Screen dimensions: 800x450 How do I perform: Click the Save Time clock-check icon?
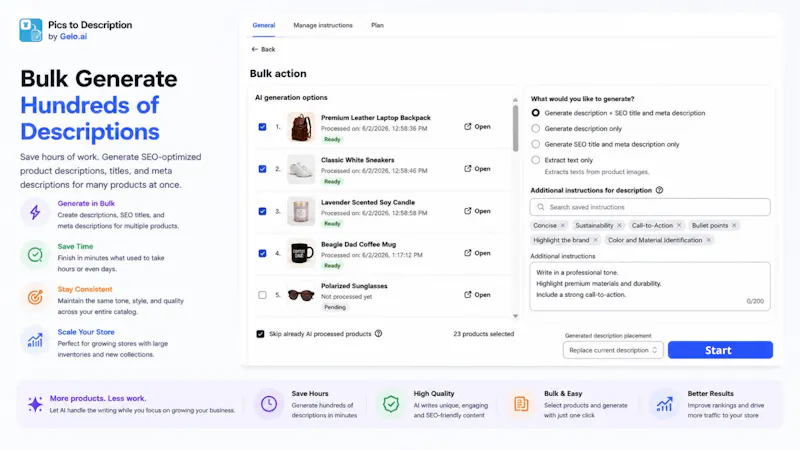pyautogui.click(x=35, y=255)
